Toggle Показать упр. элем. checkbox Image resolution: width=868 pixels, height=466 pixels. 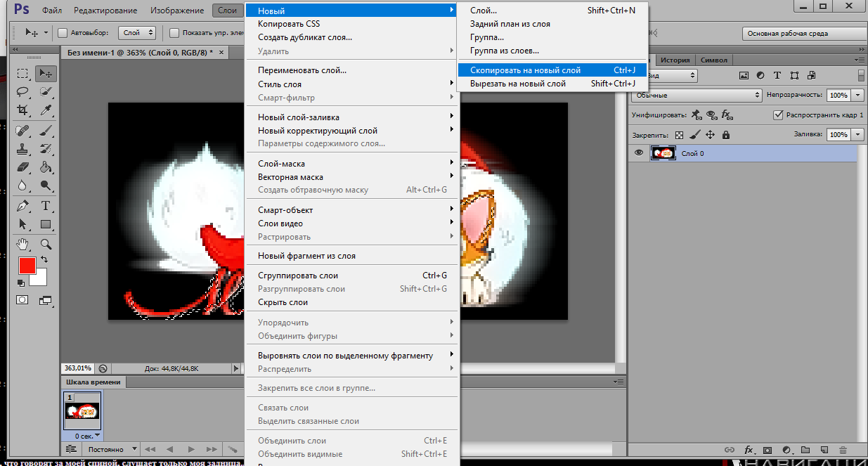point(174,32)
